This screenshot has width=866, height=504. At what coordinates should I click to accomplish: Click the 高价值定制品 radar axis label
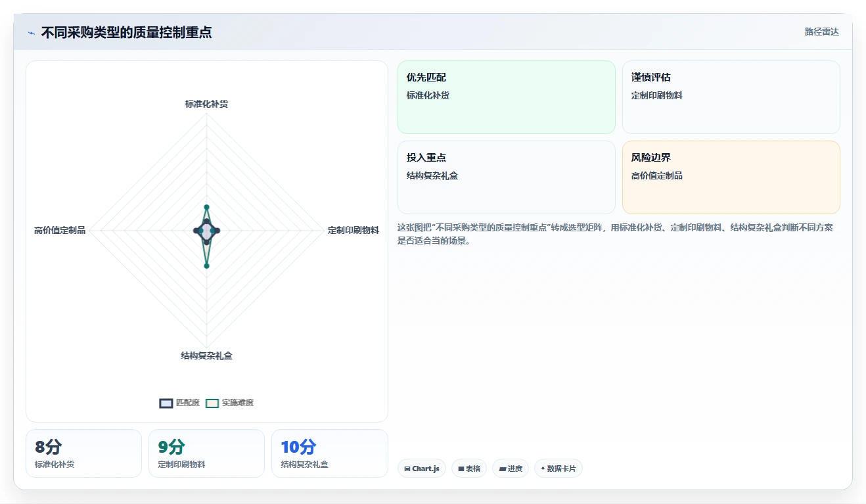(60, 230)
